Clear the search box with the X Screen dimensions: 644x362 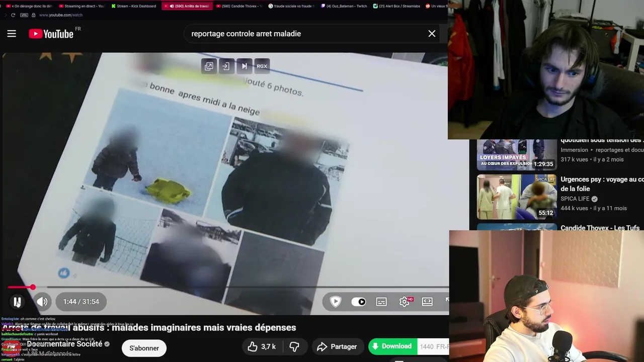[x=432, y=34]
